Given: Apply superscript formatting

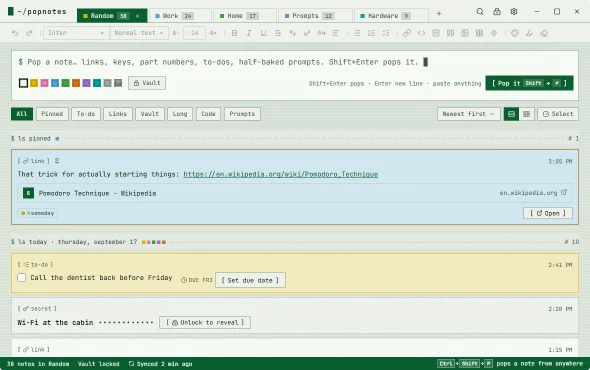Looking at the screenshot, I should (x=307, y=33).
